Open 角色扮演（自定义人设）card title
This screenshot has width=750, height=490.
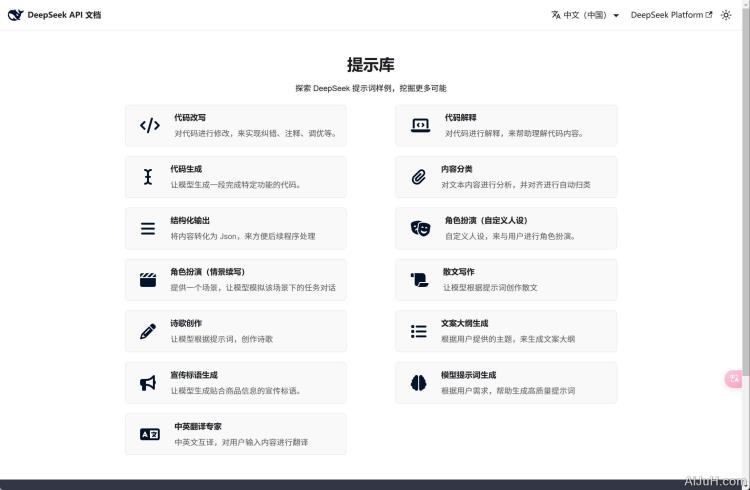486,220
